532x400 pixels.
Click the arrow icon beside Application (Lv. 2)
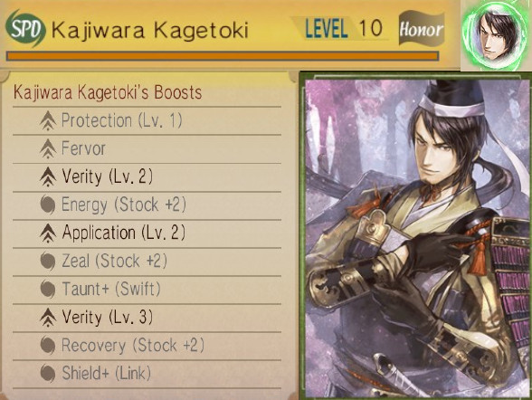[x=48, y=233]
